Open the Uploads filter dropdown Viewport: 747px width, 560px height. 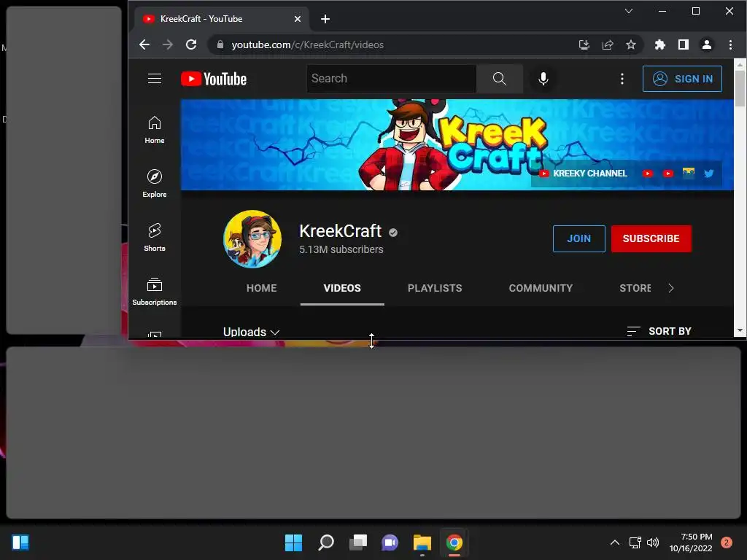coord(251,332)
